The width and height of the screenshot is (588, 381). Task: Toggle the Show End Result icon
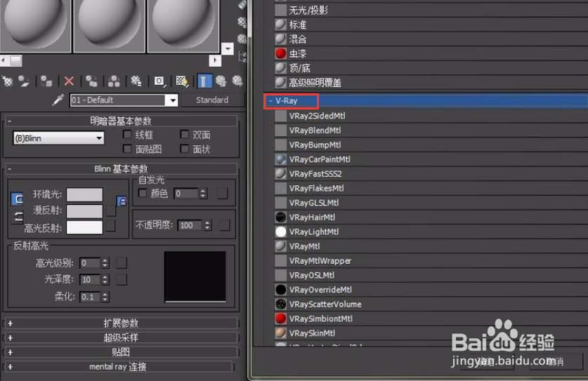[204, 81]
